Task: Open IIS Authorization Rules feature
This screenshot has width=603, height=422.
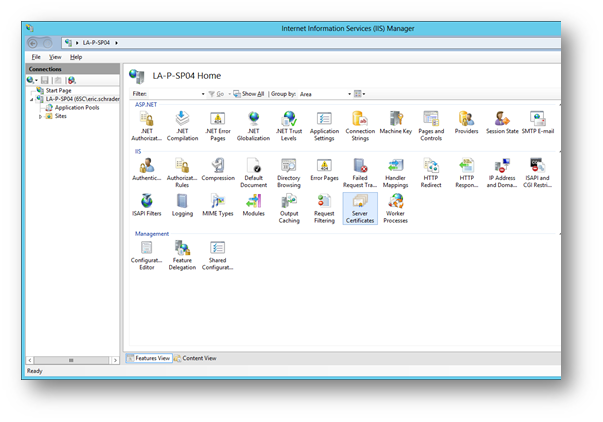Action: click(182, 172)
